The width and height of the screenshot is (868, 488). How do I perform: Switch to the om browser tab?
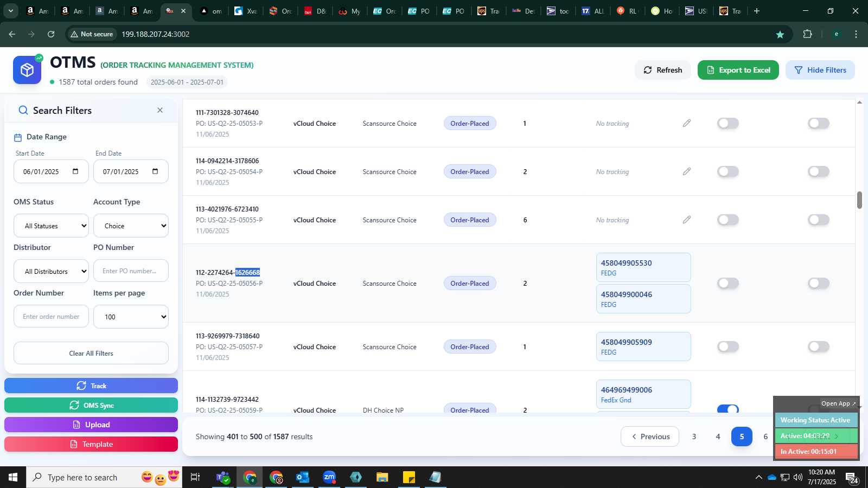tap(210, 11)
